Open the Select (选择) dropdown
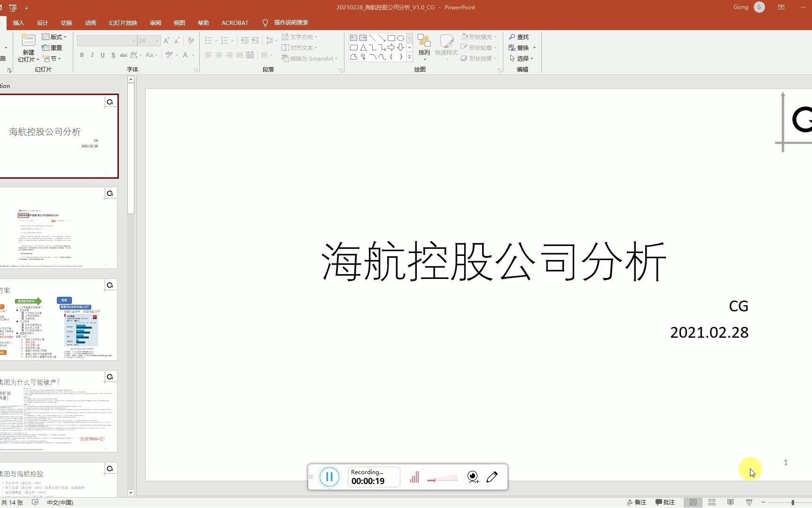812x508 pixels. pos(521,58)
